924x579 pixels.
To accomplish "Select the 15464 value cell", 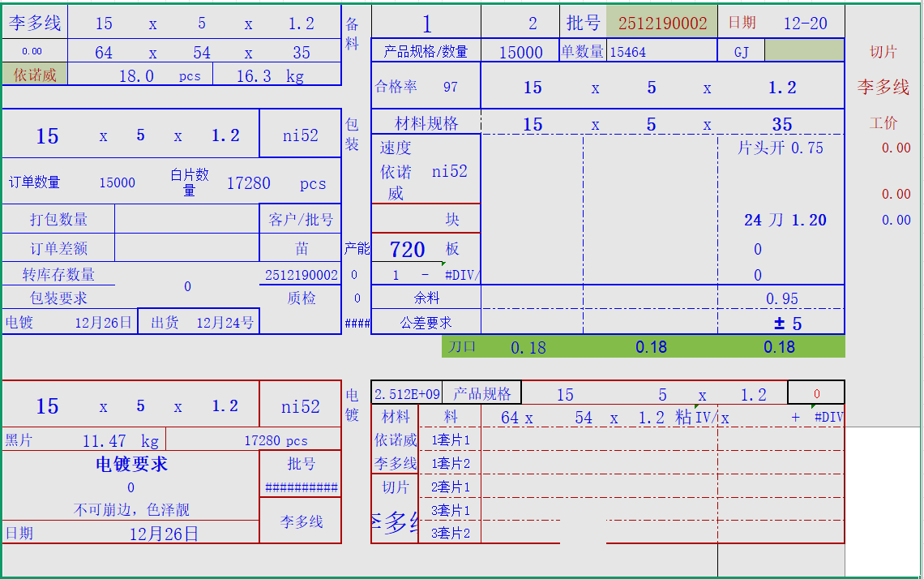I will tap(661, 52).
